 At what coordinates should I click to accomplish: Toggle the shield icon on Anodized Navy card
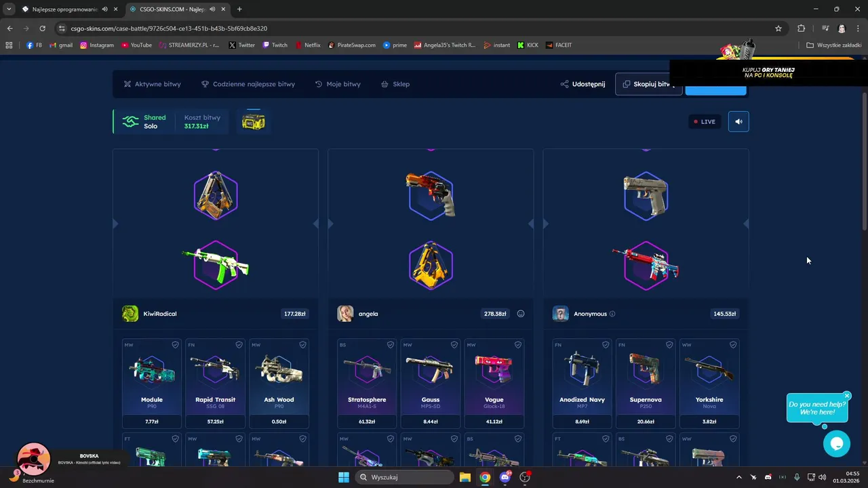[x=606, y=345]
